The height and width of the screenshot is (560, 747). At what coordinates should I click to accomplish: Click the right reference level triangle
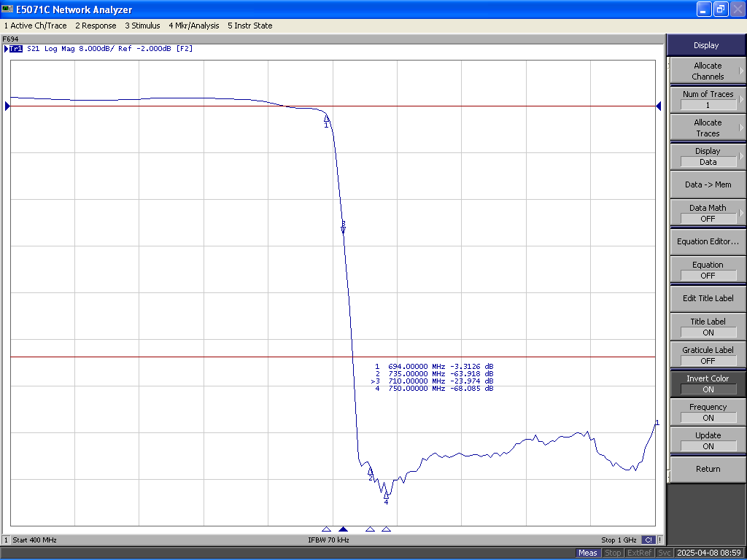click(x=659, y=106)
